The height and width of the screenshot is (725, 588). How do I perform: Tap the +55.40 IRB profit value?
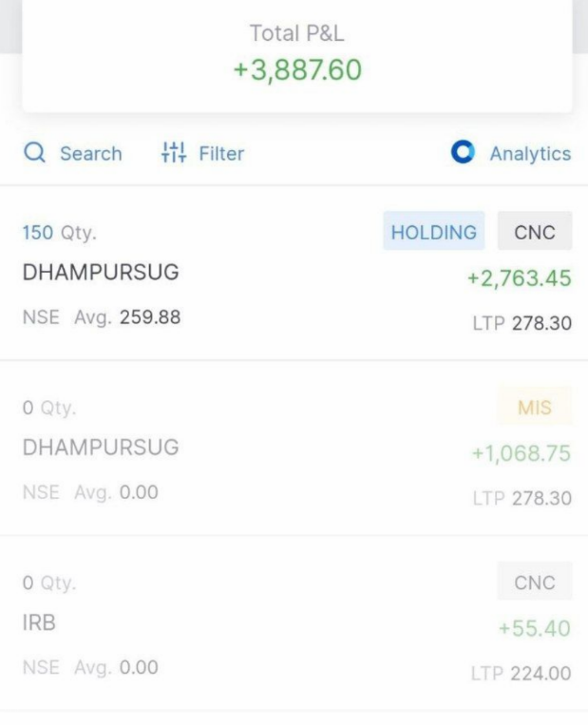tap(534, 629)
